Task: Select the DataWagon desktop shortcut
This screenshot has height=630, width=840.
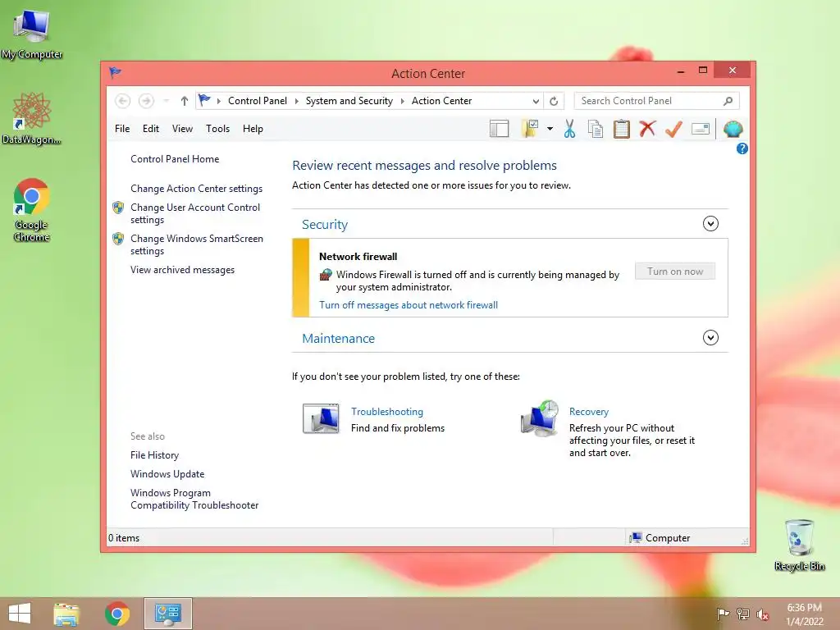Action: (32, 118)
